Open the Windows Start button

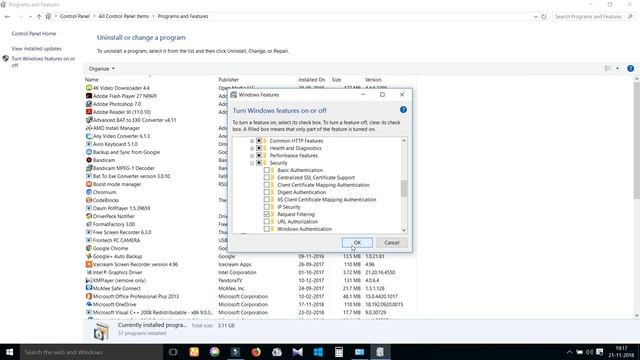point(9,352)
